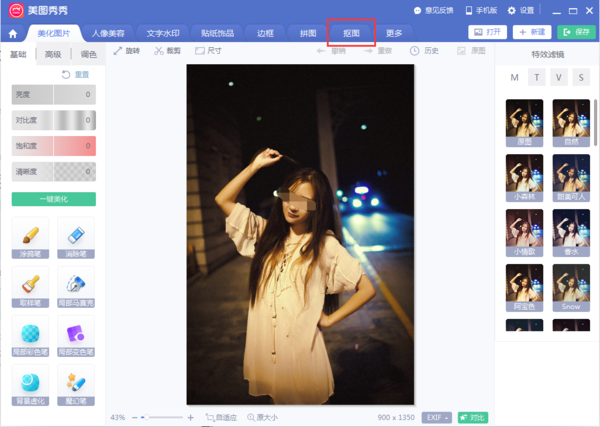
Task: Apply the 原图 filter thumbnail
Action: pos(524,123)
